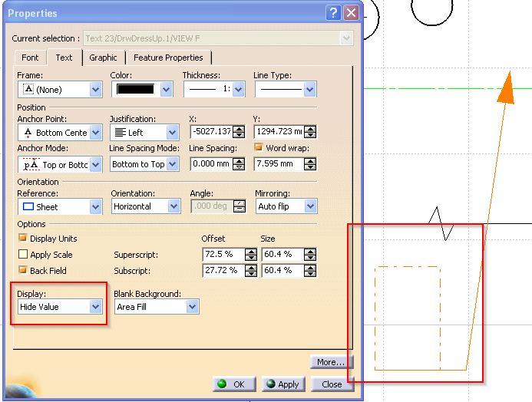Viewport: 532px width, 402px height.
Task: Decrease the Subscript Size value
Action: pyautogui.click(x=310, y=274)
